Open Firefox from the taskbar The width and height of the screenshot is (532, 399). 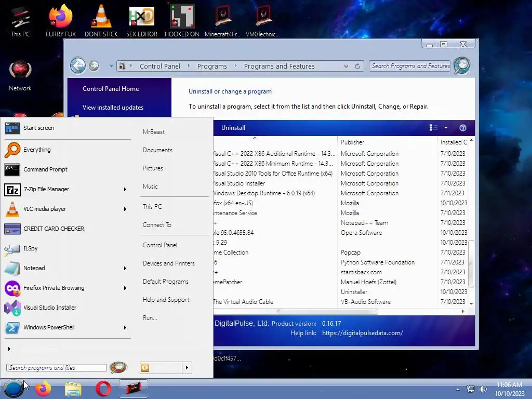point(43,389)
